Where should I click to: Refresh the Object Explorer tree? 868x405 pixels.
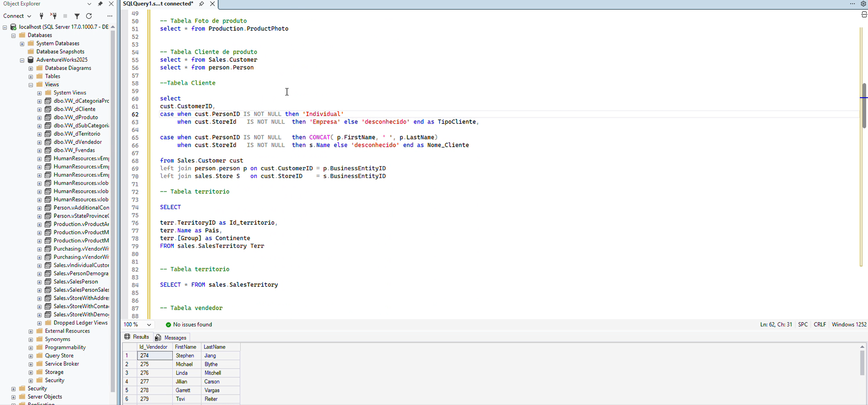[x=89, y=16]
